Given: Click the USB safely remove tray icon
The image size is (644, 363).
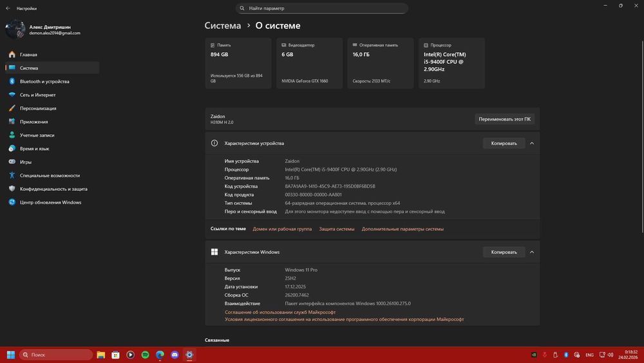Looking at the screenshot, I should click(x=555, y=355).
